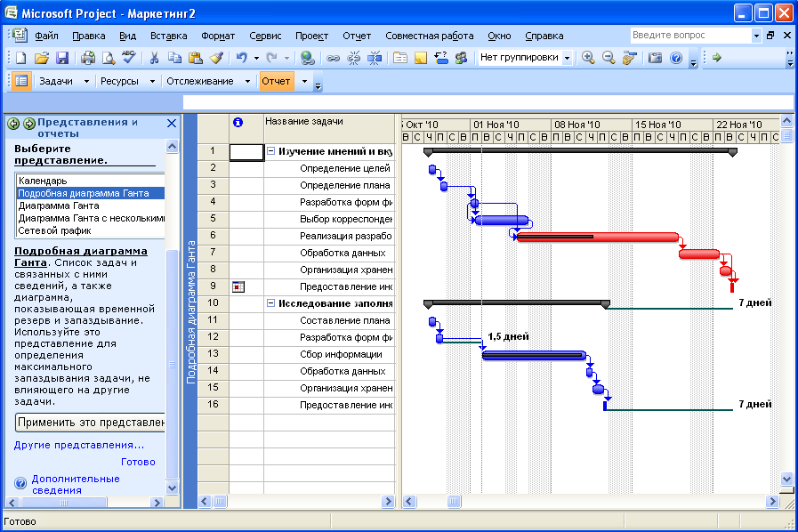Screen dimensions: 798x532
Task: Open the Task Information icon
Action: [400, 58]
